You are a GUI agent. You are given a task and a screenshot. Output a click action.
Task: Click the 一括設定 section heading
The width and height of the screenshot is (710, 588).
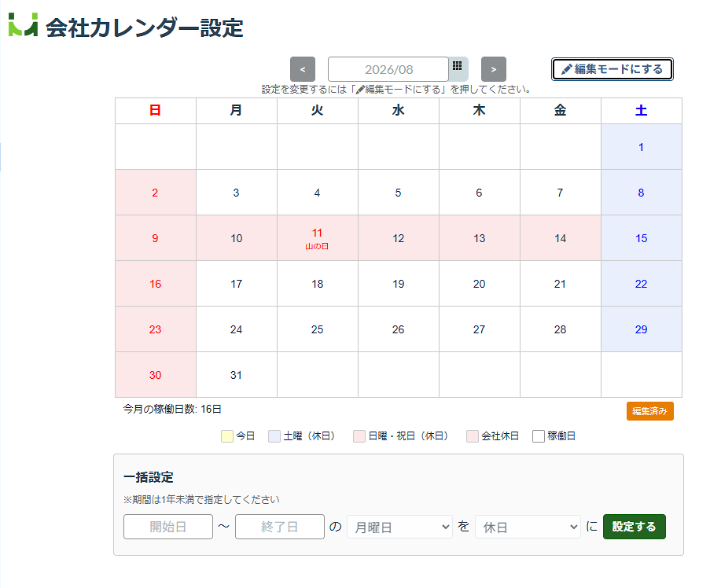(149, 477)
